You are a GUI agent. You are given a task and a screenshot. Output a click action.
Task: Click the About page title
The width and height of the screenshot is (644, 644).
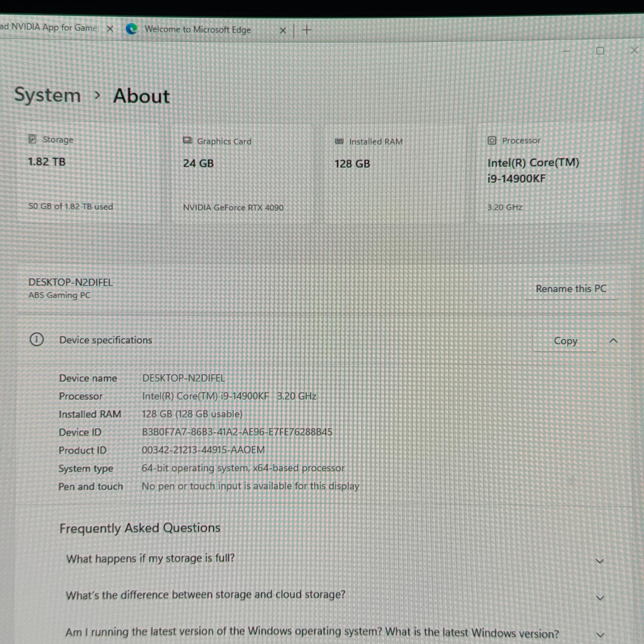click(141, 96)
